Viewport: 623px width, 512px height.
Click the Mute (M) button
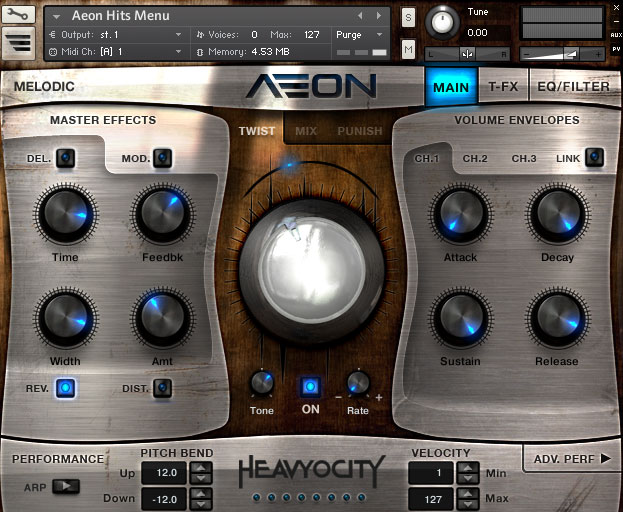(x=408, y=49)
